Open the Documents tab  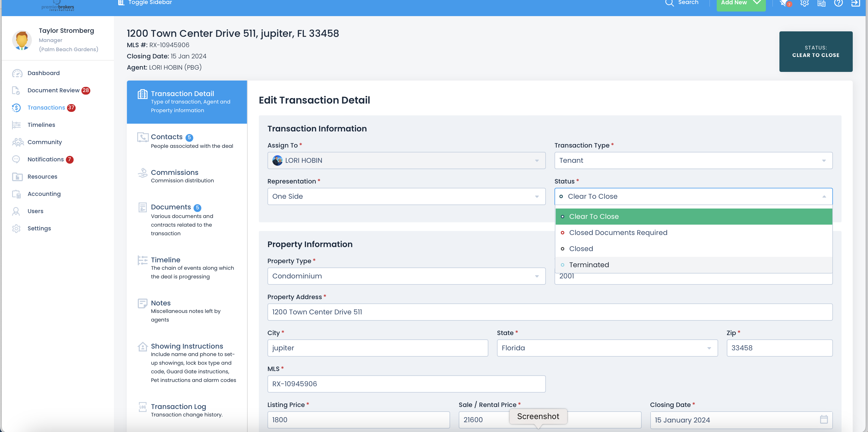[x=187, y=220]
